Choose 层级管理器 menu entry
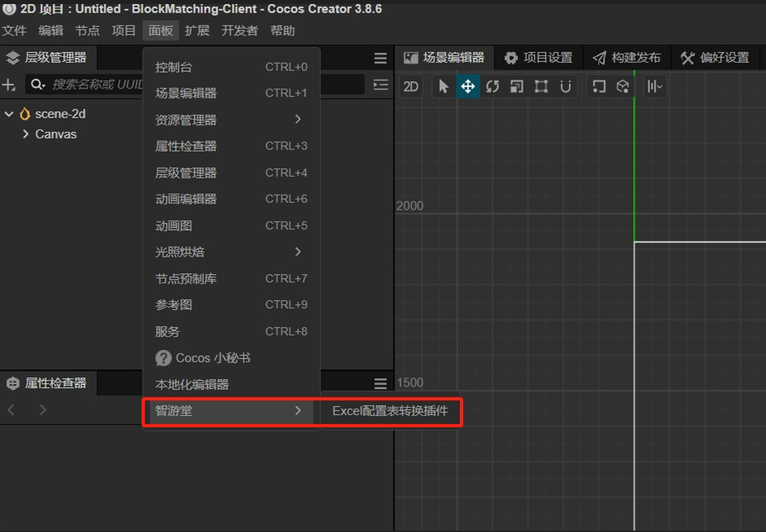This screenshot has height=532, width=766. 231,173
